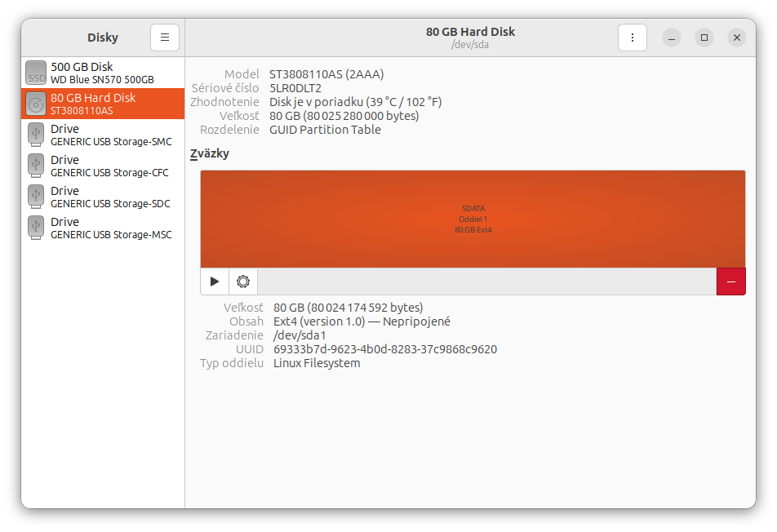The height and width of the screenshot is (532, 777).
Task: Delete selected partition using red minus button
Action: pyautogui.click(x=730, y=282)
